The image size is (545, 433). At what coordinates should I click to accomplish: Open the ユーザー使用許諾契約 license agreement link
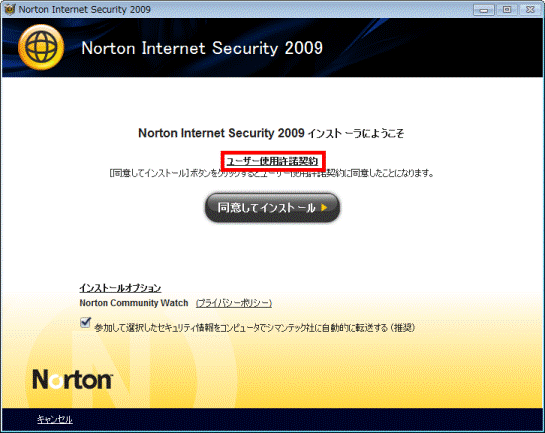(x=272, y=161)
